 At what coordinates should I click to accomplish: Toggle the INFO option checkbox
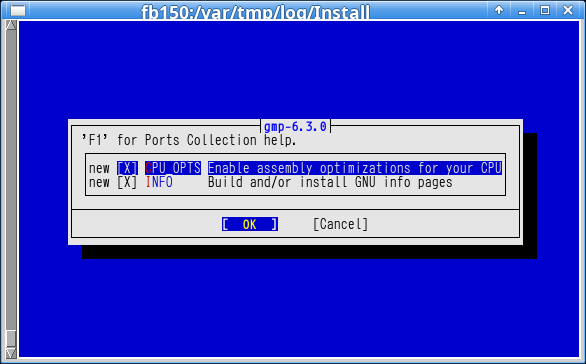[127, 182]
